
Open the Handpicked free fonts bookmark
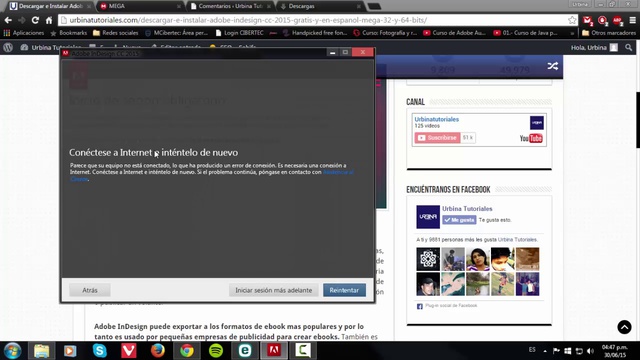[x=315, y=33]
